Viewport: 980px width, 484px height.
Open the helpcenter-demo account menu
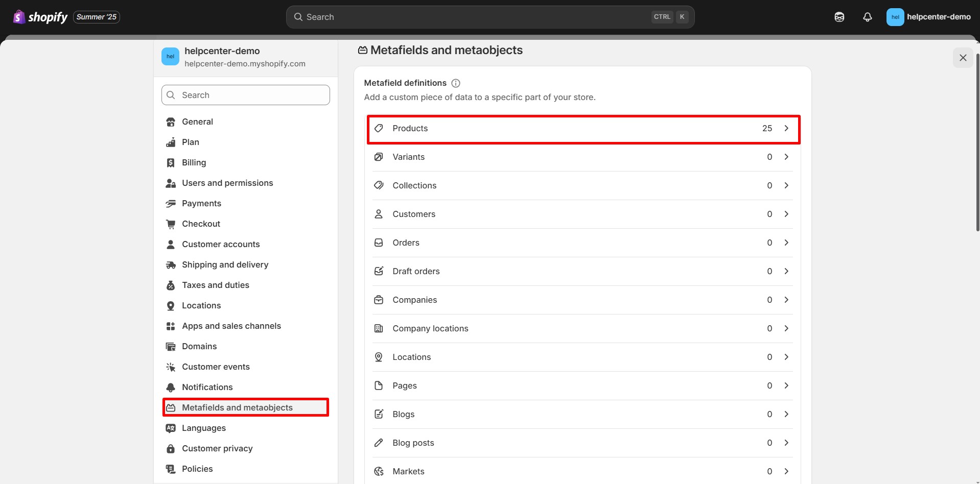928,17
